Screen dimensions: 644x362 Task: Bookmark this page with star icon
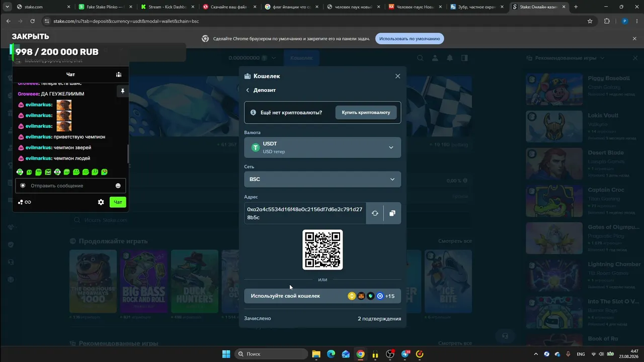point(590,21)
